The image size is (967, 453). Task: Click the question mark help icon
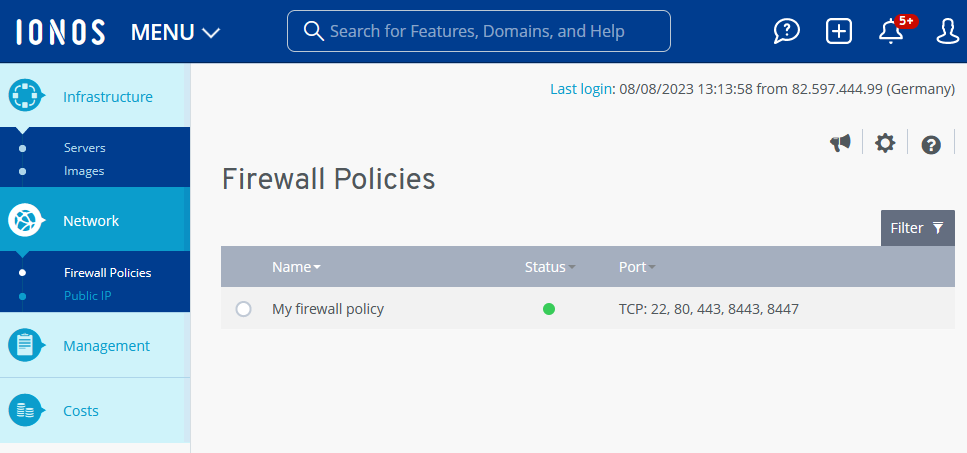[x=931, y=145]
